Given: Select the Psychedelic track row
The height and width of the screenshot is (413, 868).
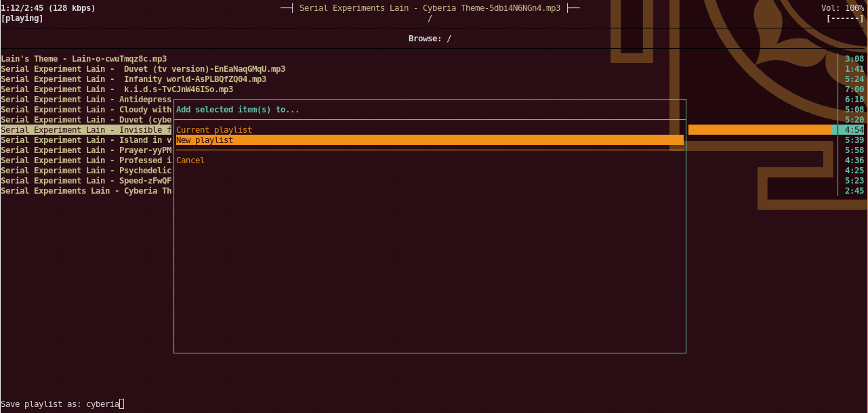Looking at the screenshot, I should [x=87, y=171].
